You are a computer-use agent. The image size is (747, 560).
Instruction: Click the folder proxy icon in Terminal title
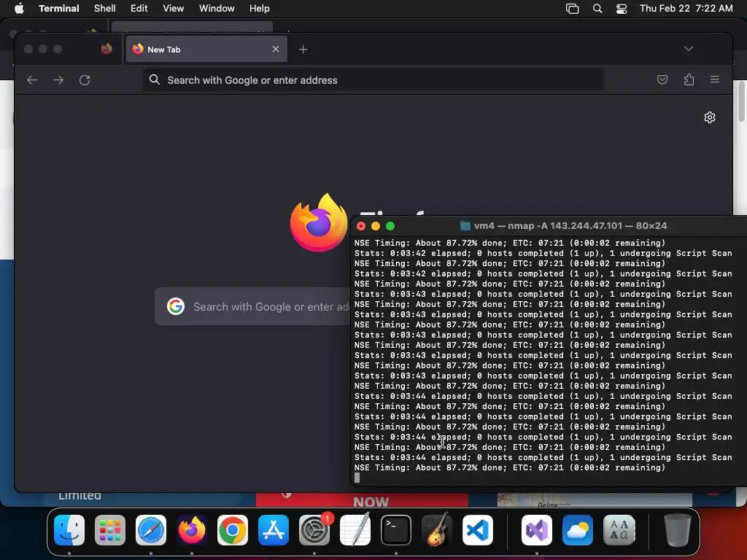click(x=465, y=226)
